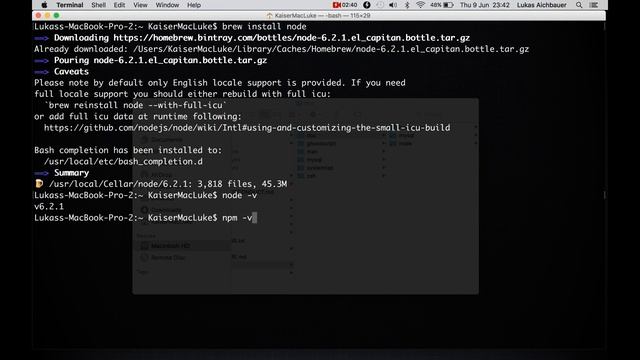Viewport: 640px width, 360px height.
Task: Open the Lukas Aichbauer user menu
Action: click(x=541, y=5)
